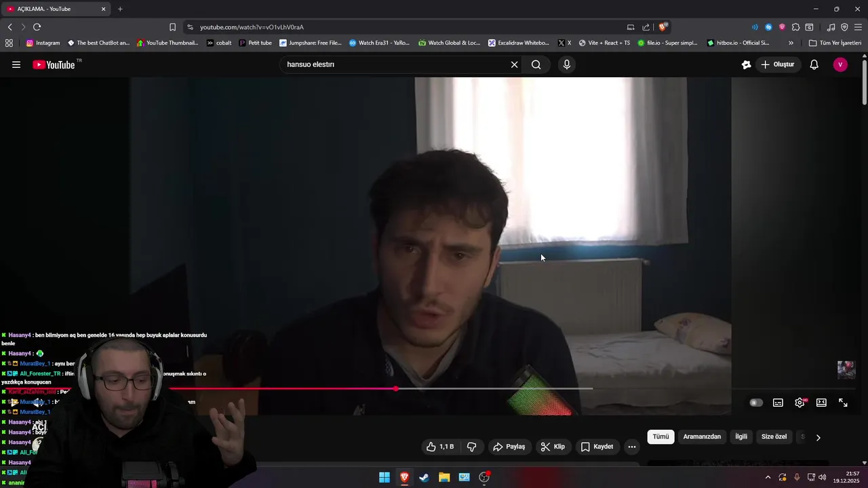Open the Windows Start menu
The height and width of the screenshot is (488, 868).
[384, 477]
